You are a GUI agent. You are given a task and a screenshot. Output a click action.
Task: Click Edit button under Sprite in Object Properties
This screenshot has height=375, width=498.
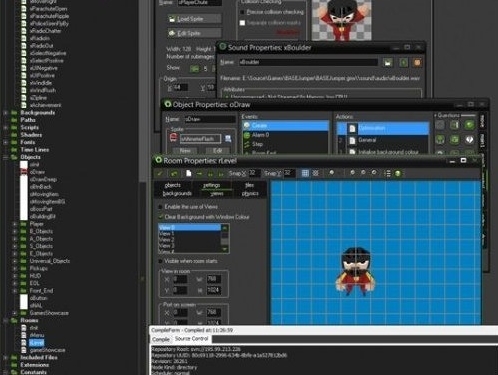217,151
